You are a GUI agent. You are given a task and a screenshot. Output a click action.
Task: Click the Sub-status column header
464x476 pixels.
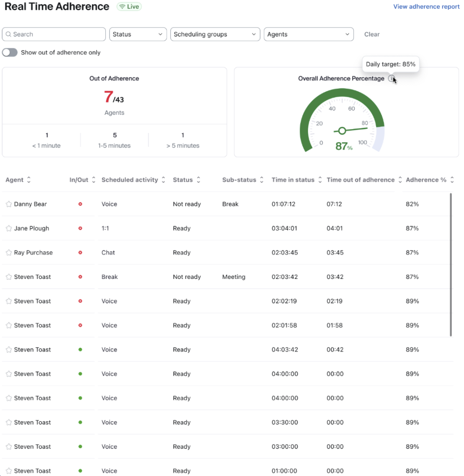coord(239,180)
